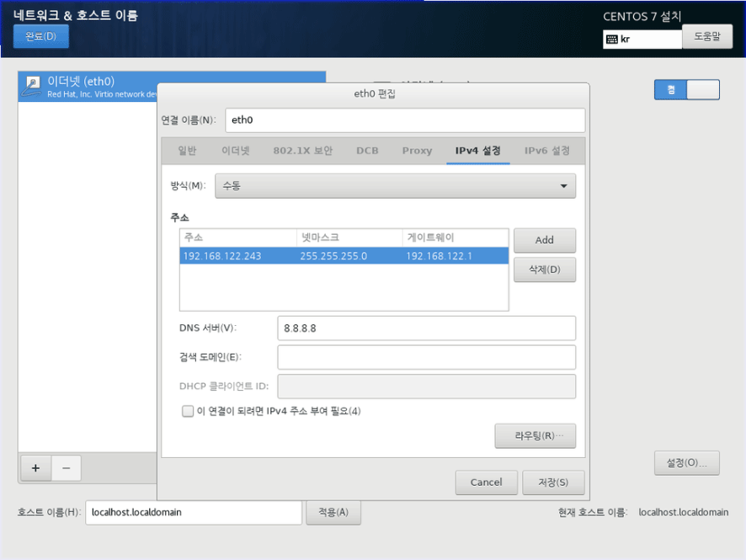
Task: Save settings with 저장(S) button
Action: (553, 483)
